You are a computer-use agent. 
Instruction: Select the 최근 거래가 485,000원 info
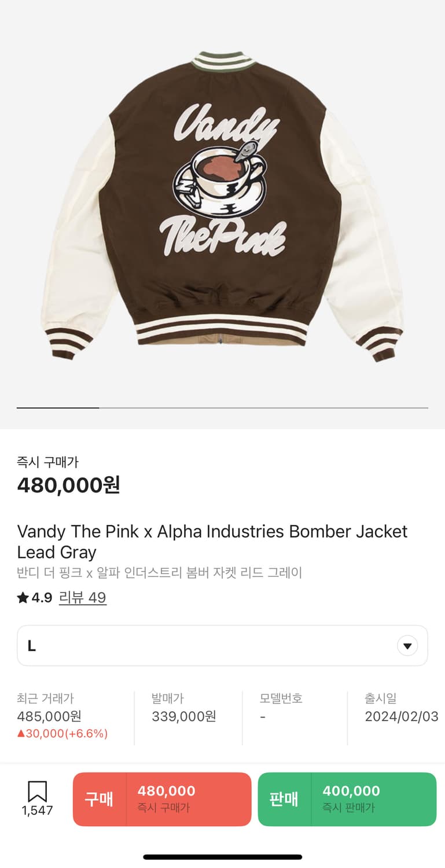(x=49, y=716)
